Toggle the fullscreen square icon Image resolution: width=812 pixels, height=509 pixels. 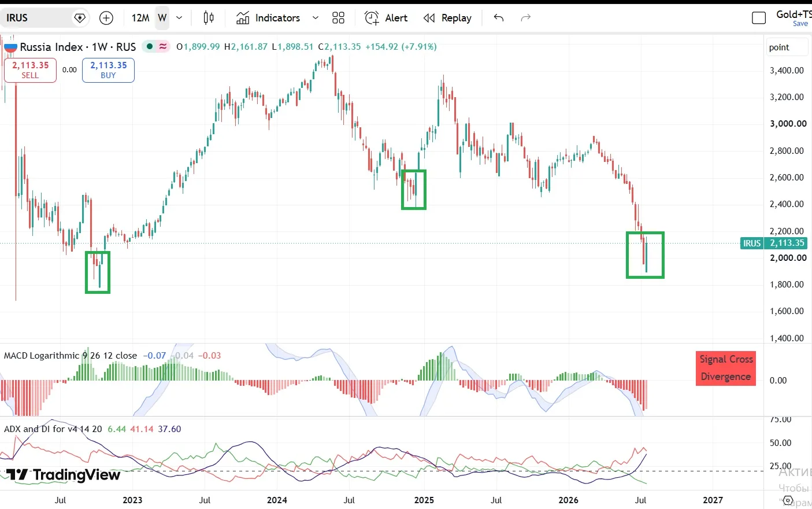point(759,18)
